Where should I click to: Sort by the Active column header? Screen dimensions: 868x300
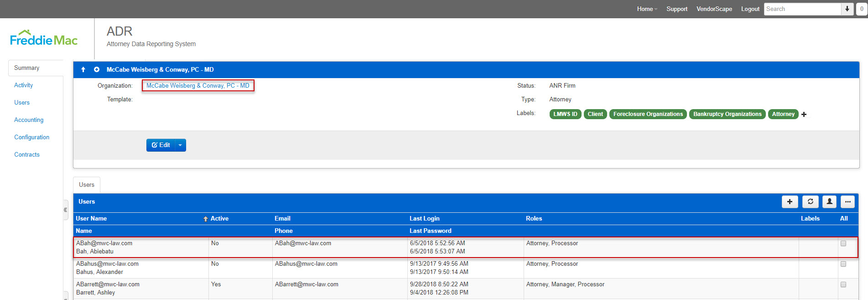pos(219,218)
